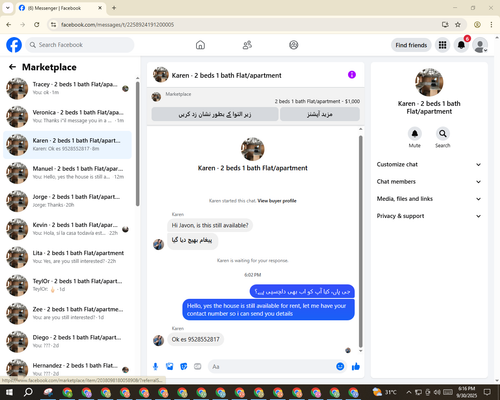500x400 pixels.
Task: Mute the Karen conversation
Action: [415, 134]
